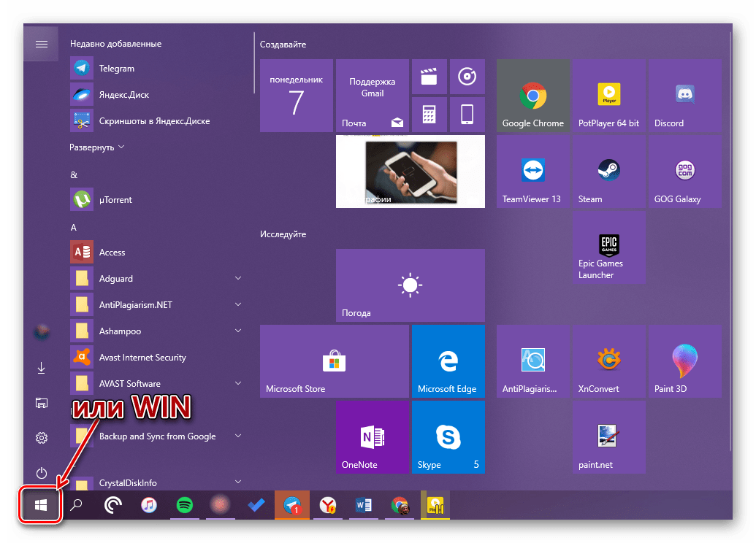Click the Power button in Start sidebar
Image resolution: width=756 pixels, height=543 pixels.
(x=42, y=473)
